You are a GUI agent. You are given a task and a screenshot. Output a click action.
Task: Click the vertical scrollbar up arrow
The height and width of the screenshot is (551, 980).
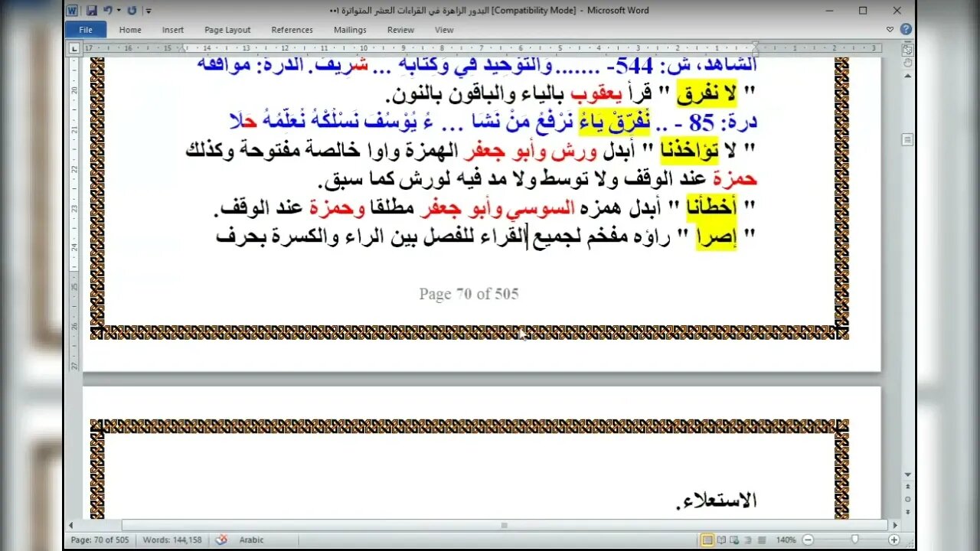point(907,75)
